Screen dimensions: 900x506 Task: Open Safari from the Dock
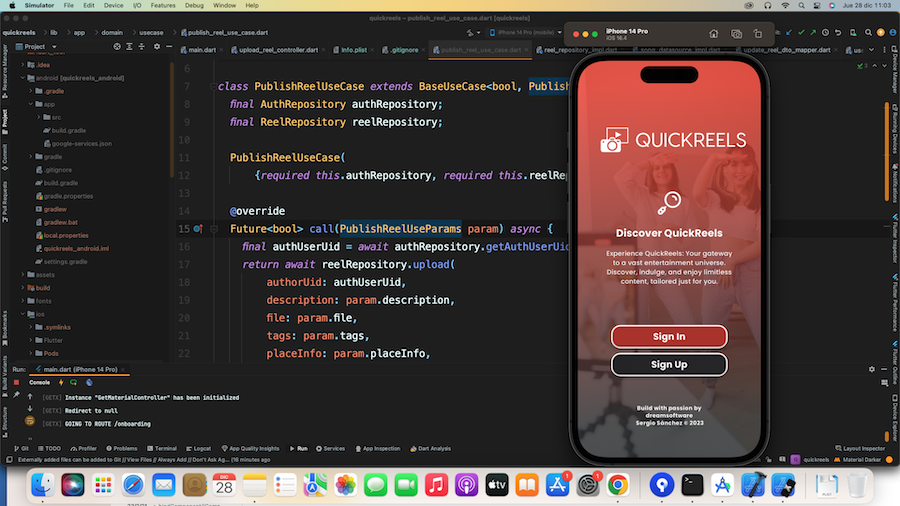coord(133,485)
